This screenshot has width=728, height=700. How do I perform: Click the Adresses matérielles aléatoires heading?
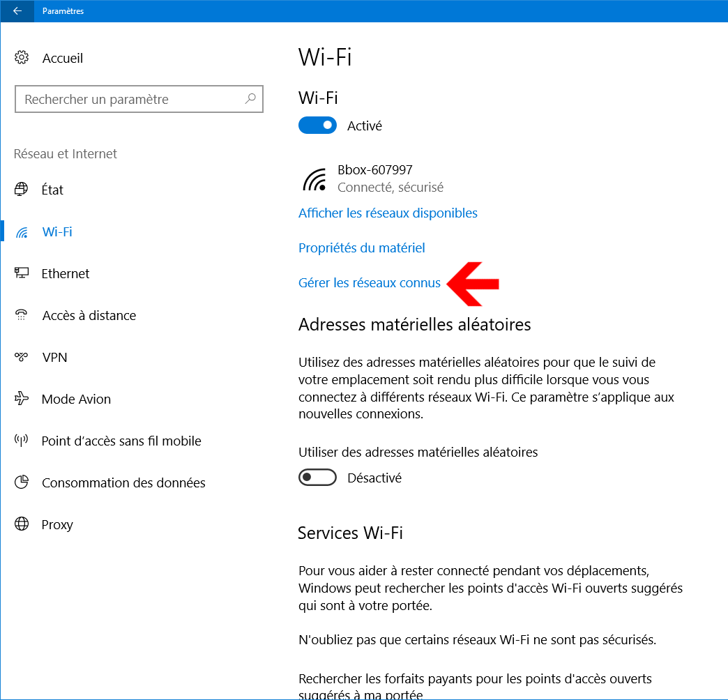415,324
